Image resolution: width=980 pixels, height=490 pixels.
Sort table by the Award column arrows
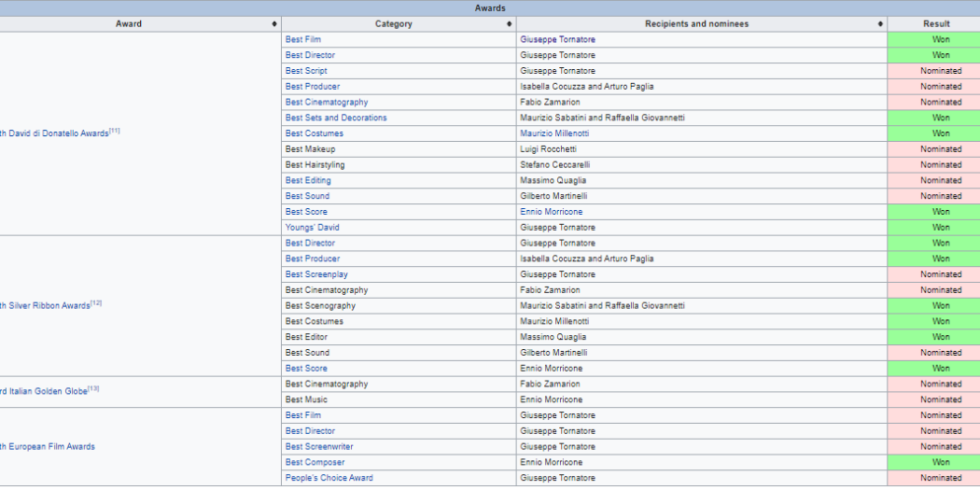[x=274, y=23]
